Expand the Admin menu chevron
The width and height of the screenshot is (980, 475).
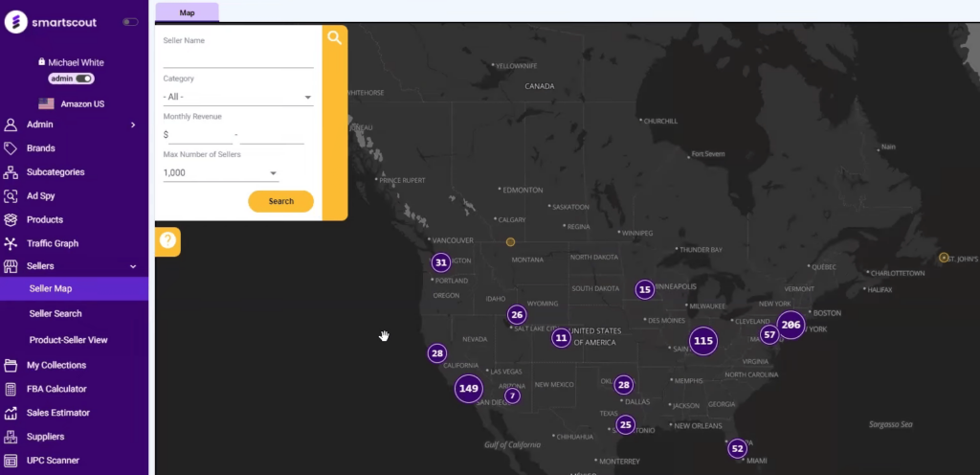[x=133, y=125]
